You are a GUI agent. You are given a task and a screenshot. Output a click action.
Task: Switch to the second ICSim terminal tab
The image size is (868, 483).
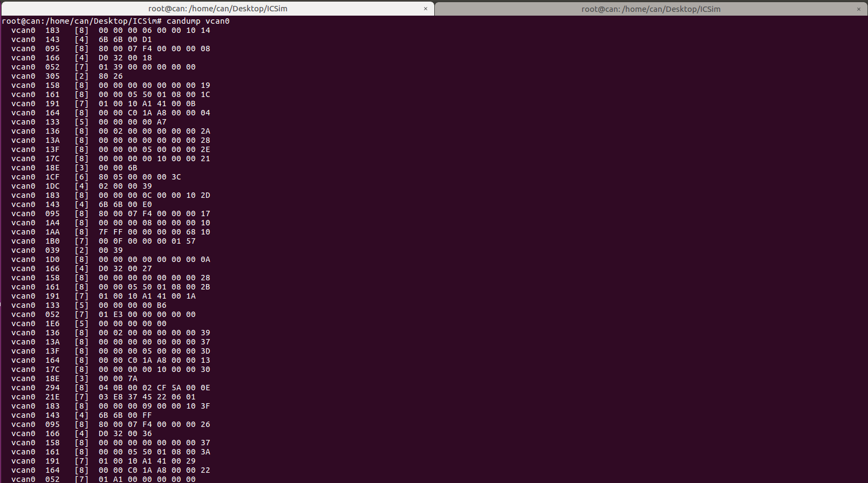pyautogui.click(x=651, y=9)
